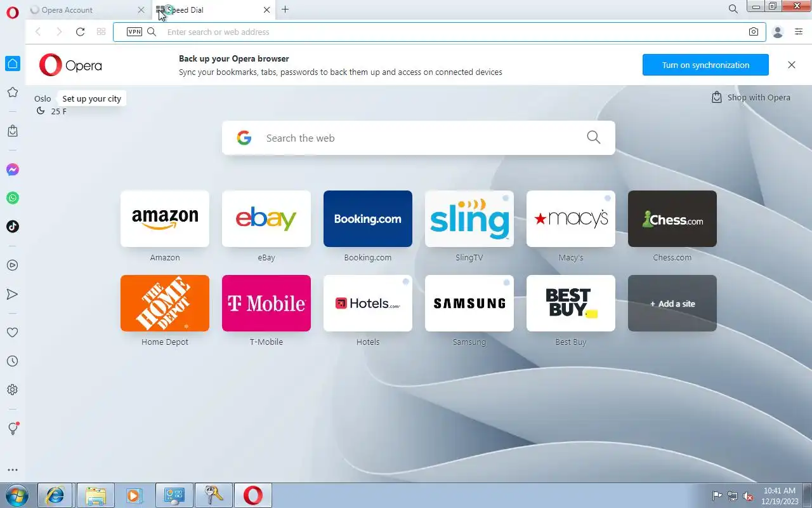This screenshot has width=812, height=508.
Task: Open the Shopping bag icon in sidebar
Action: point(13,131)
